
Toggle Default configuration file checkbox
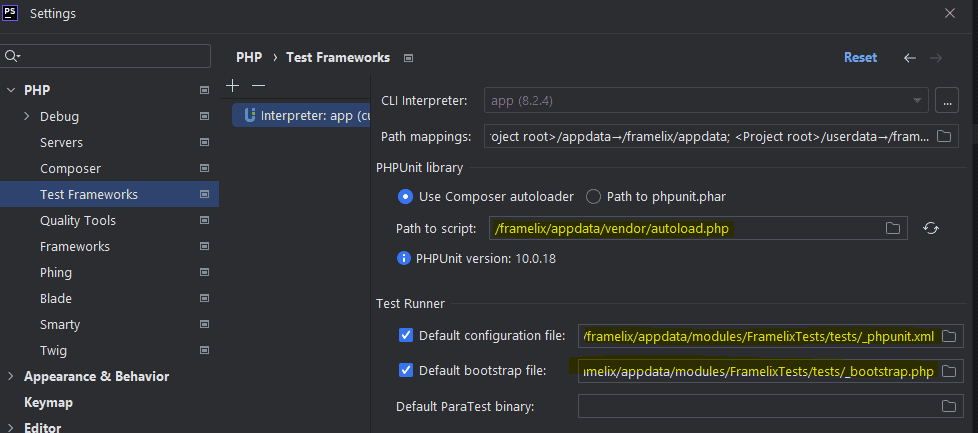coord(406,336)
